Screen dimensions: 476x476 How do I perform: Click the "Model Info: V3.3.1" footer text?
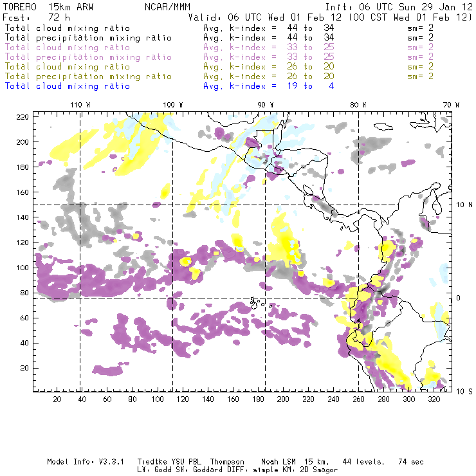pyautogui.click(x=86, y=462)
